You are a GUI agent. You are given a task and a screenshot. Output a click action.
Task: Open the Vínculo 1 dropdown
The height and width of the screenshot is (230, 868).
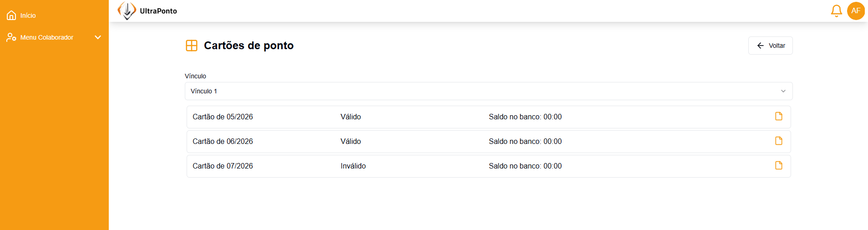pos(488,91)
